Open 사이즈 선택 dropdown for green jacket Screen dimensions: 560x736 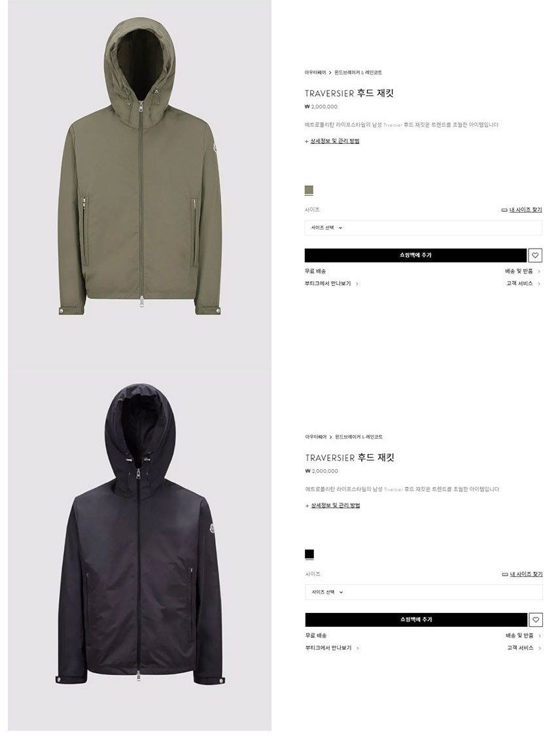423,228
